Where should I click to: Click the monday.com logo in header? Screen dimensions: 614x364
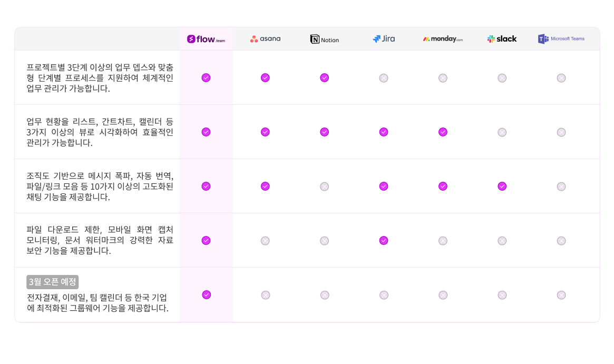[443, 39]
